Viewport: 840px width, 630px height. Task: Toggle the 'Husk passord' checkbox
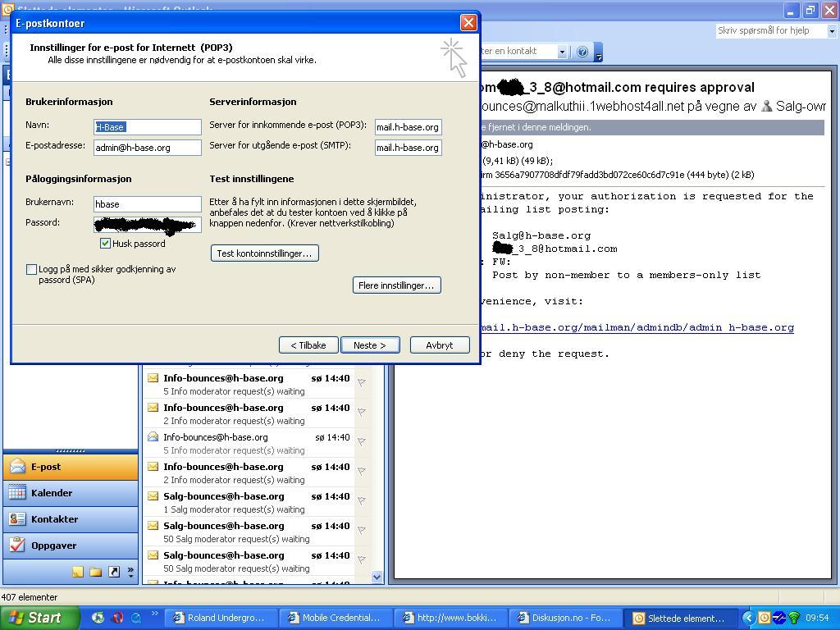pos(106,243)
